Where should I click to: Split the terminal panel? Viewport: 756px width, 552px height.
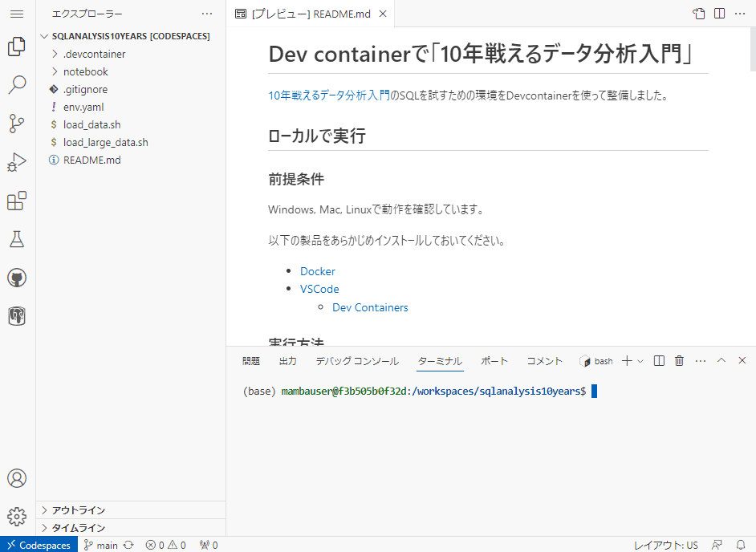coord(659,361)
